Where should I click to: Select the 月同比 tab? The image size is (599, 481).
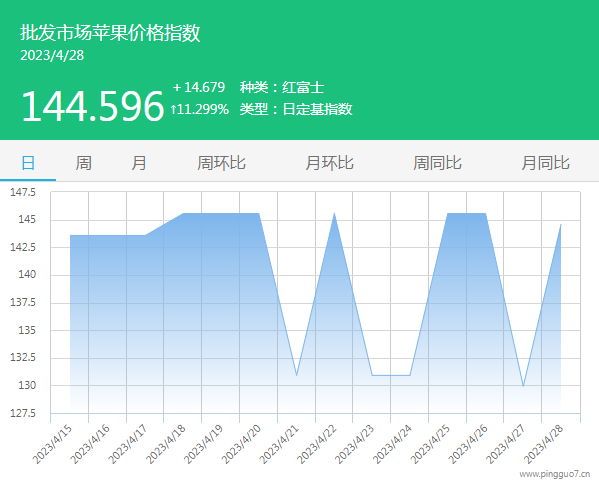tap(546, 163)
